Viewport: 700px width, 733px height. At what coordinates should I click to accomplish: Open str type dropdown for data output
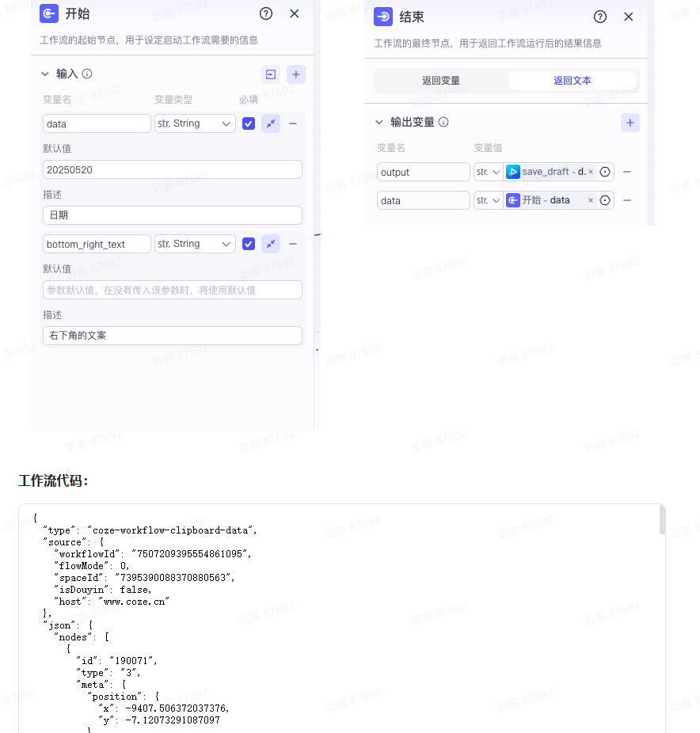[488, 200]
